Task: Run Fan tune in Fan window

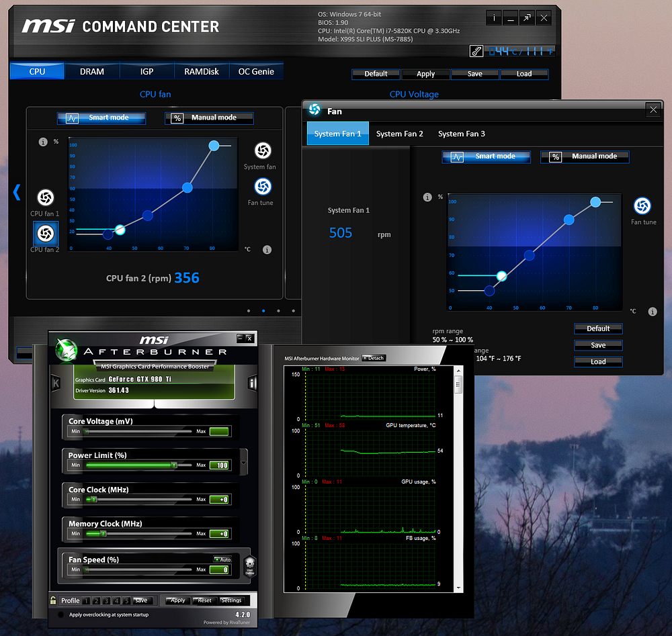Action: click(642, 206)
